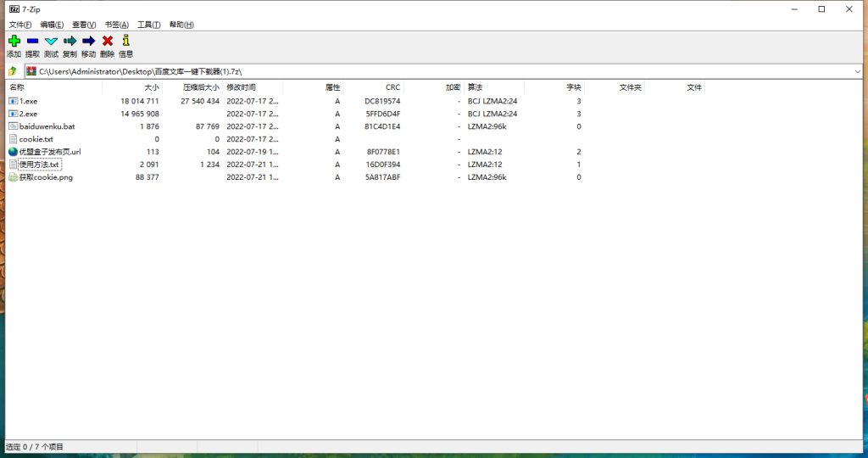This screenshot has height=458, width=868.
Task: Open the 书签(A) menu
Action: click(x=116, y=25)
